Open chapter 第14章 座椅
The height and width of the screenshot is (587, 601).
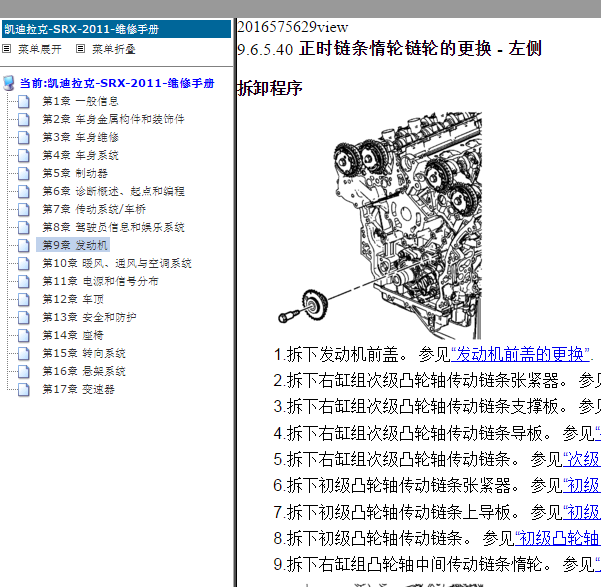click(x=73, y=335)
